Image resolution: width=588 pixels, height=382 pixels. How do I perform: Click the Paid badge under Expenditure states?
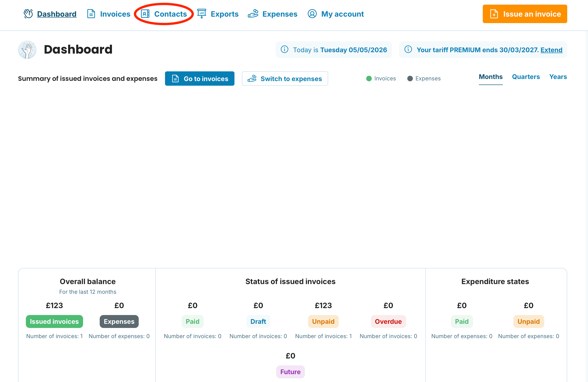tap(462, 321)
